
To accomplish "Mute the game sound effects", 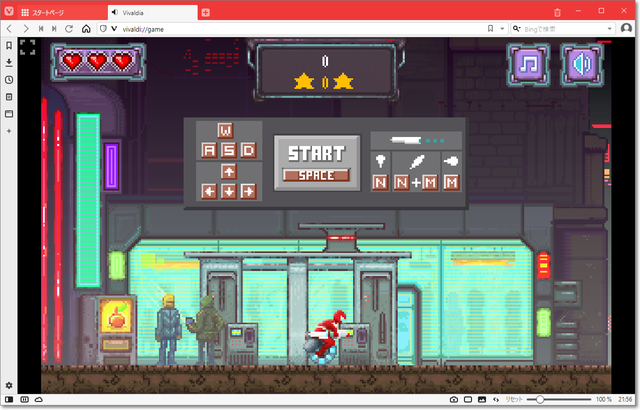I will (x=582, y=66).
